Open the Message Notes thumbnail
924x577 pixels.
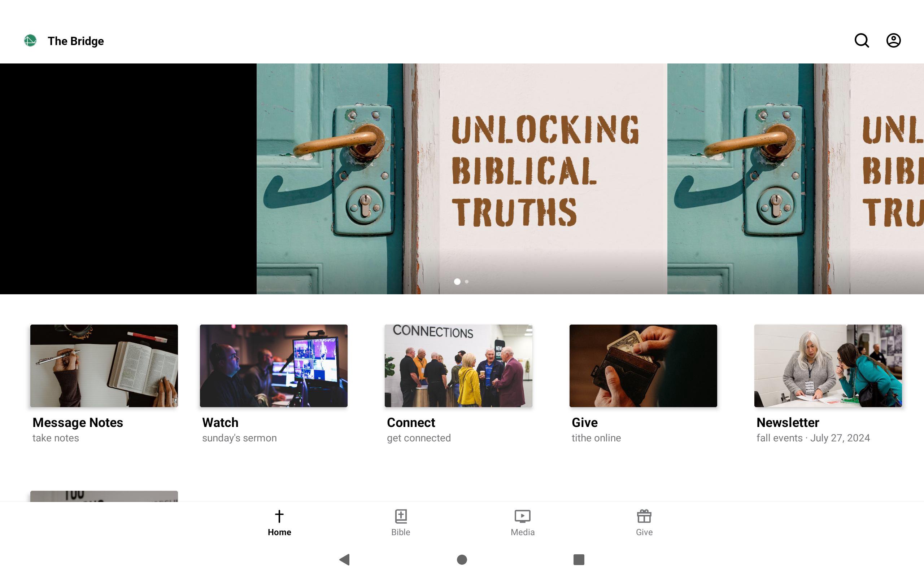point(104,365)
